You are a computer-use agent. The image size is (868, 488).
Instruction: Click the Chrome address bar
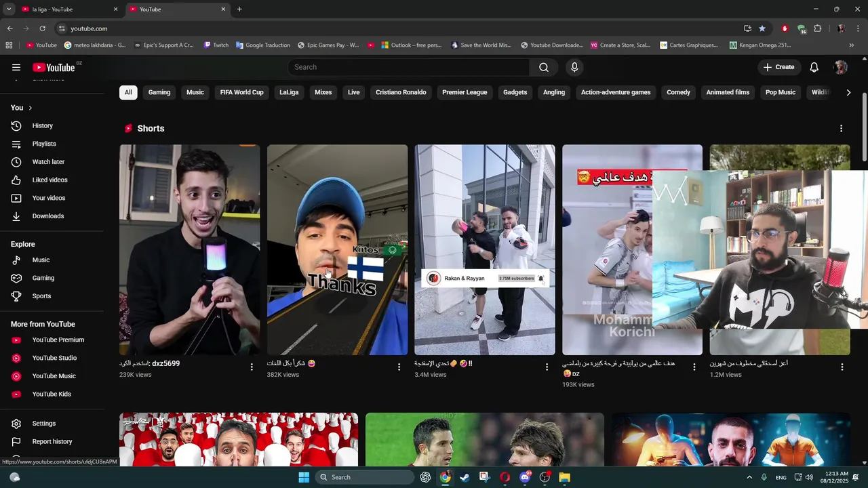(x=400, y=28)
